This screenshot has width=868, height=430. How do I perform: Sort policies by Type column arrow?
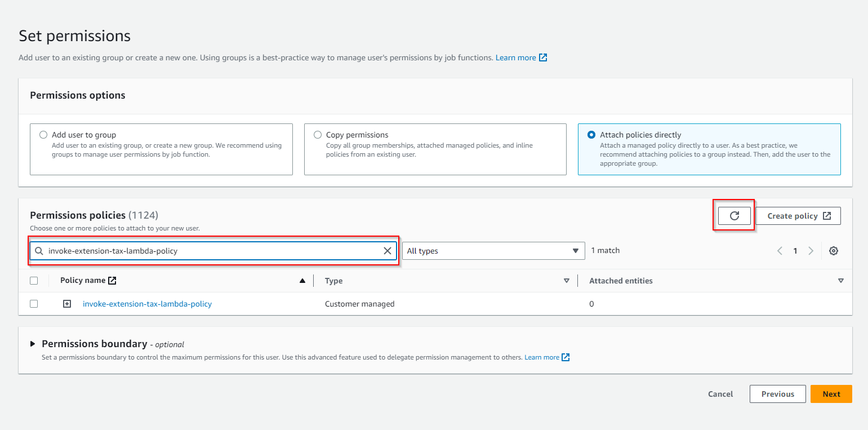point(567,281)
